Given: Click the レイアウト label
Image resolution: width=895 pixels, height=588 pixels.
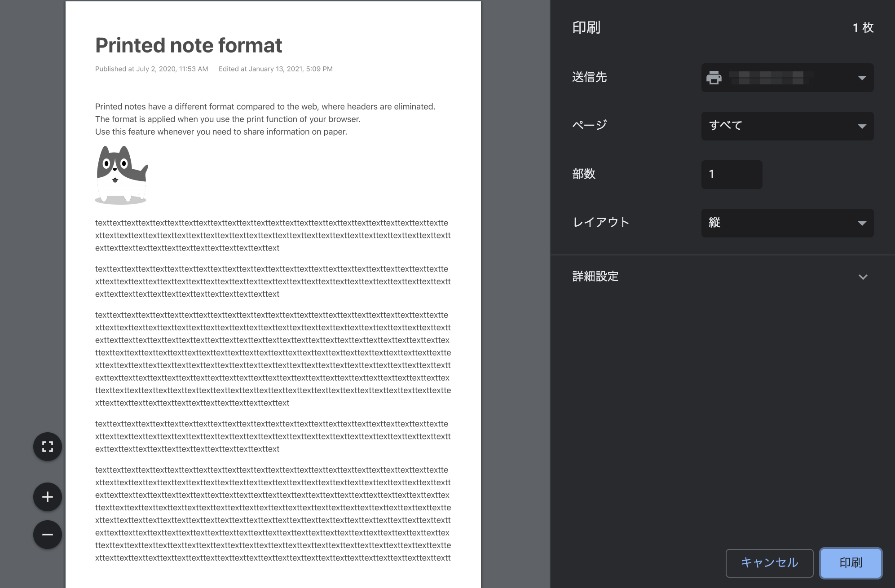Looking at the screenshot, I should click(601, 222).
